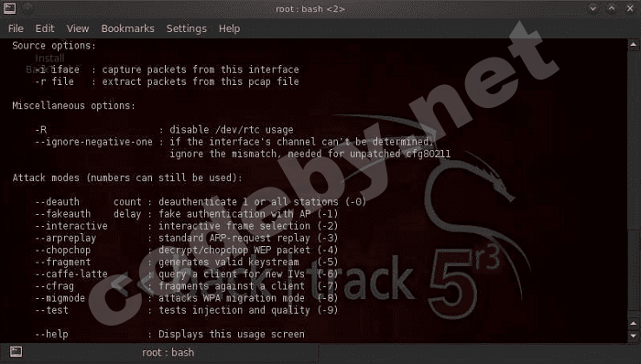Select the 'root : bash' tab
This screenshot has height=364, width=641.
click(x=168, y=352)
